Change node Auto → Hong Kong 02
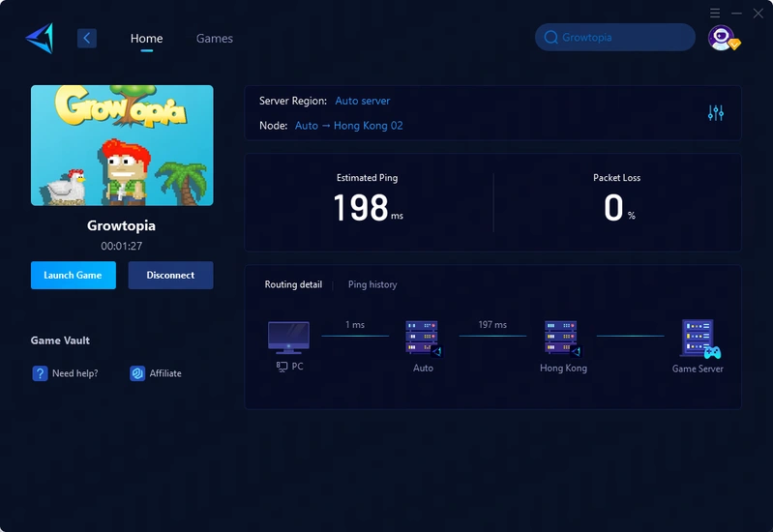 pyautogui.click(x=348, y=126)
